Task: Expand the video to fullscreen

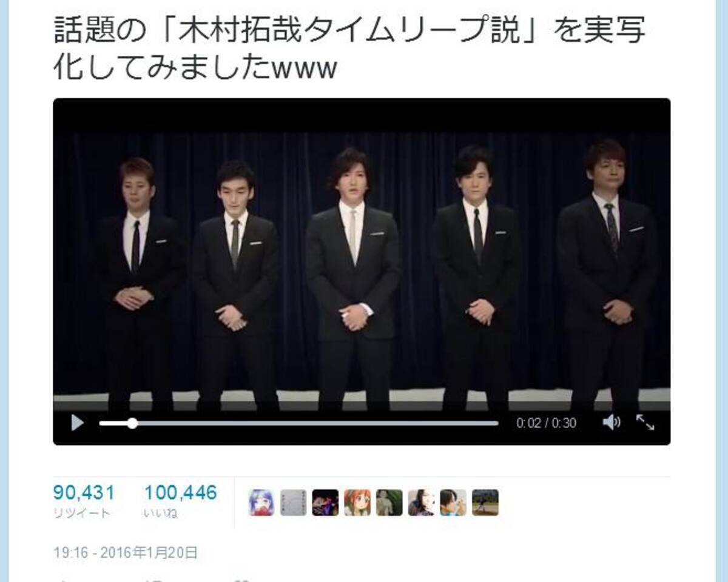Action: point(645,423)
